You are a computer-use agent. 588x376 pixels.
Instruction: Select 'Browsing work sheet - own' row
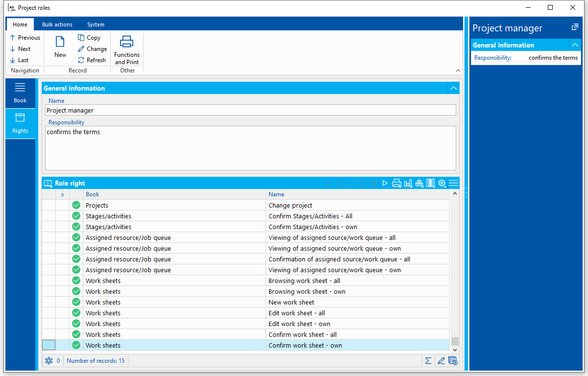tap(245, 291)
